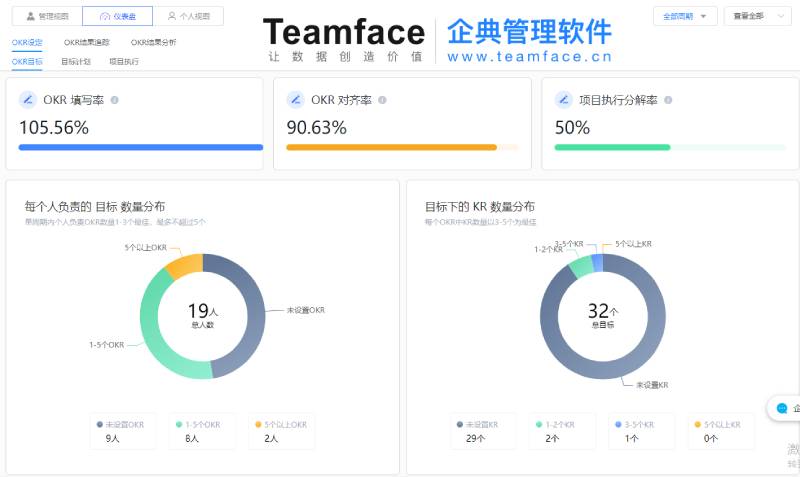Viewport: 800px width, 477px height.
Task: Select the 目标计划 sub-tab
Action: click(x=76, y=62)
